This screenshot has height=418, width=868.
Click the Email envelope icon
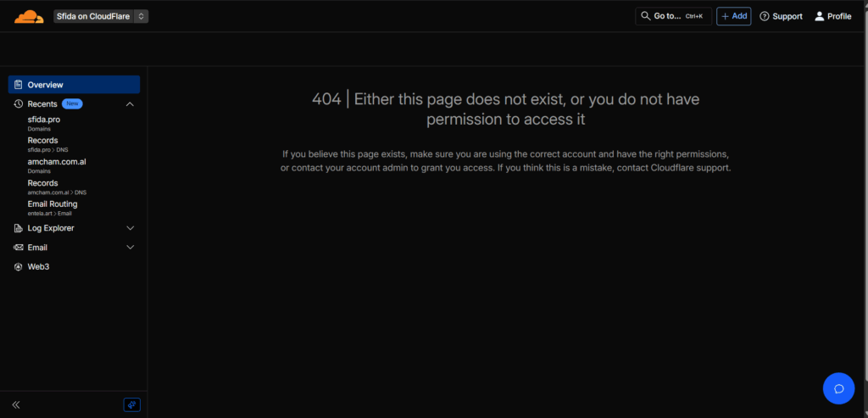click(19, 248)
